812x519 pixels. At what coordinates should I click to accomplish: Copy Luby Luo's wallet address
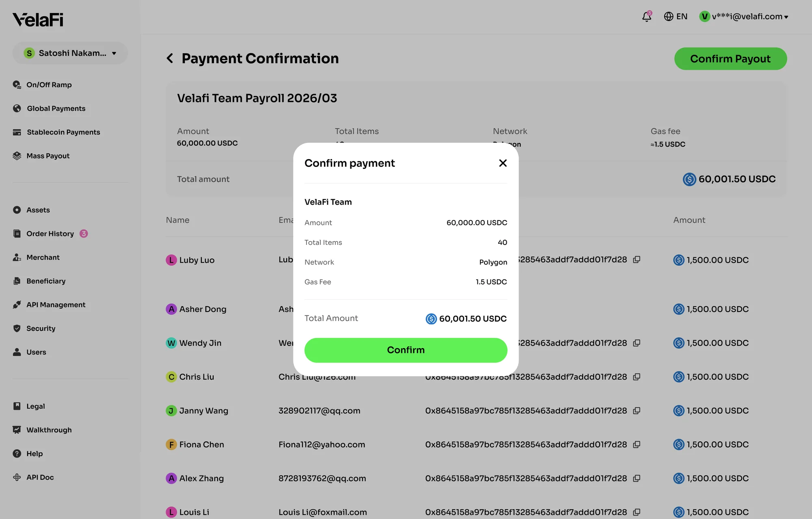[637, 259]
